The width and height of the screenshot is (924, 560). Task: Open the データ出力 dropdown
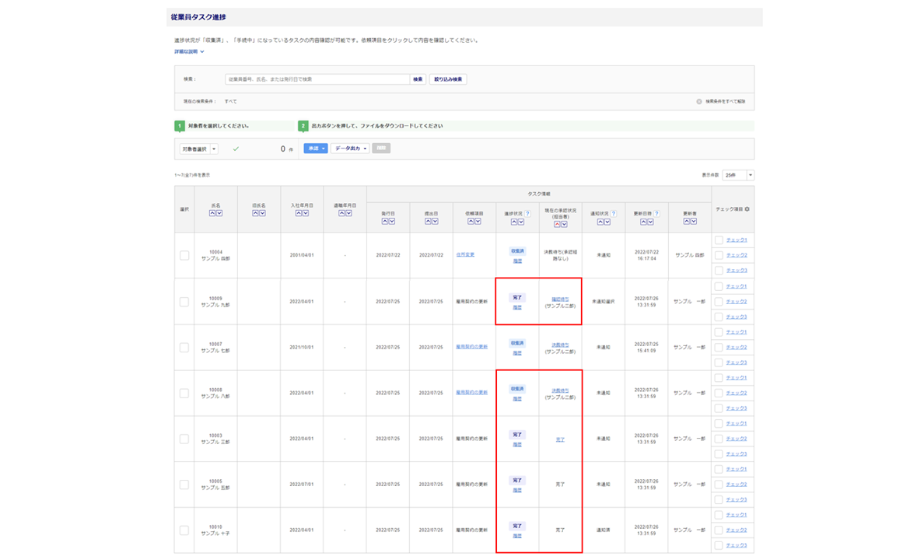point(350,149)
